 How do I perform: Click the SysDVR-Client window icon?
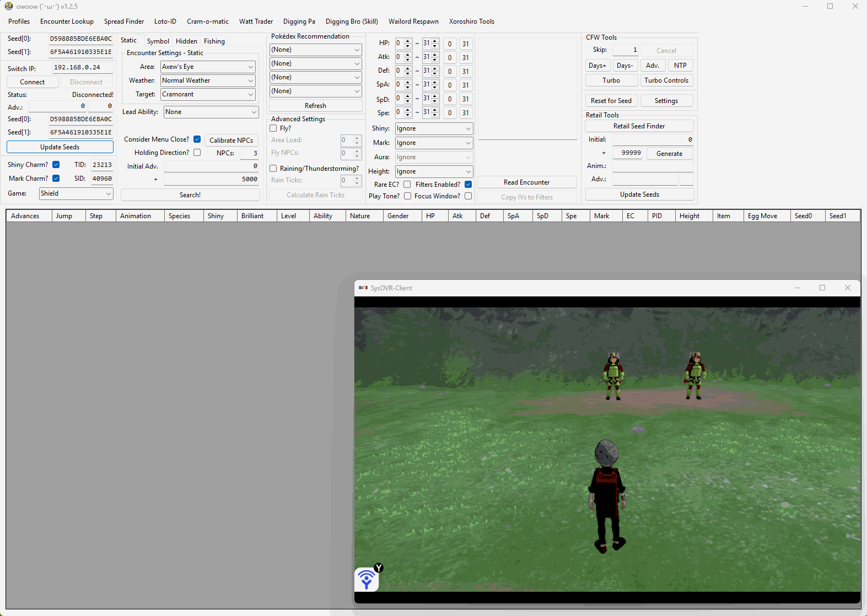(x=363, y=288)
